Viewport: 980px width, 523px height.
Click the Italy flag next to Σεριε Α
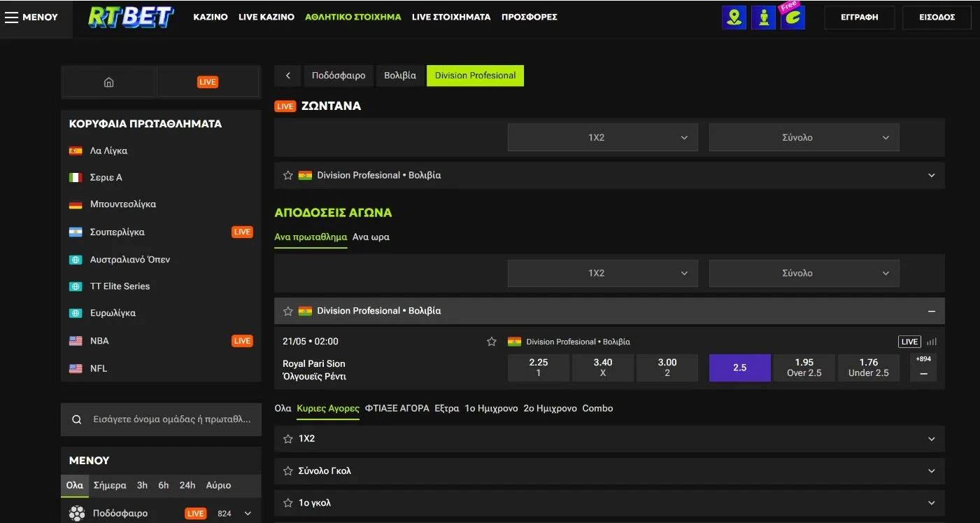click(x=76, y=178)
